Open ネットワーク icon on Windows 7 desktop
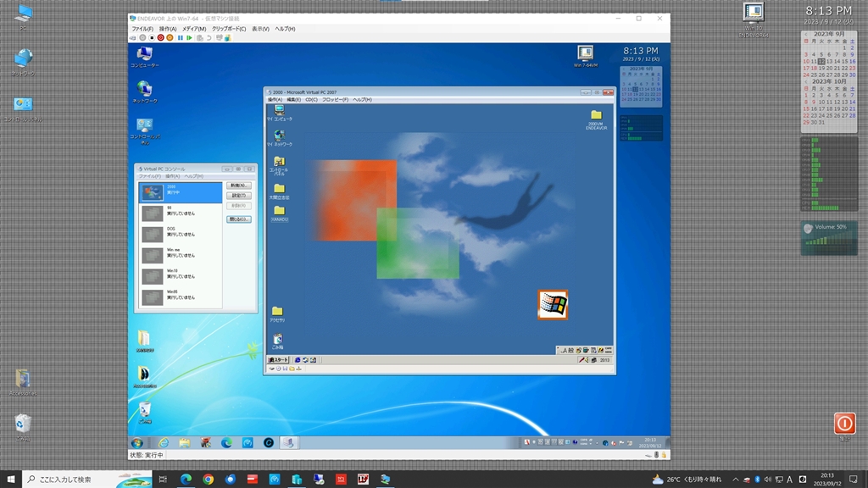Viewport: 868px width, 488px height. [x=144, y=91]
